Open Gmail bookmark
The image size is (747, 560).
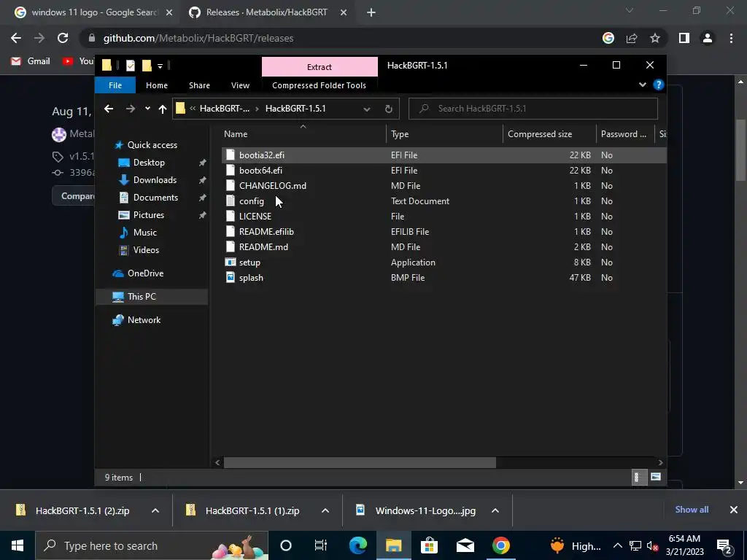31,61
